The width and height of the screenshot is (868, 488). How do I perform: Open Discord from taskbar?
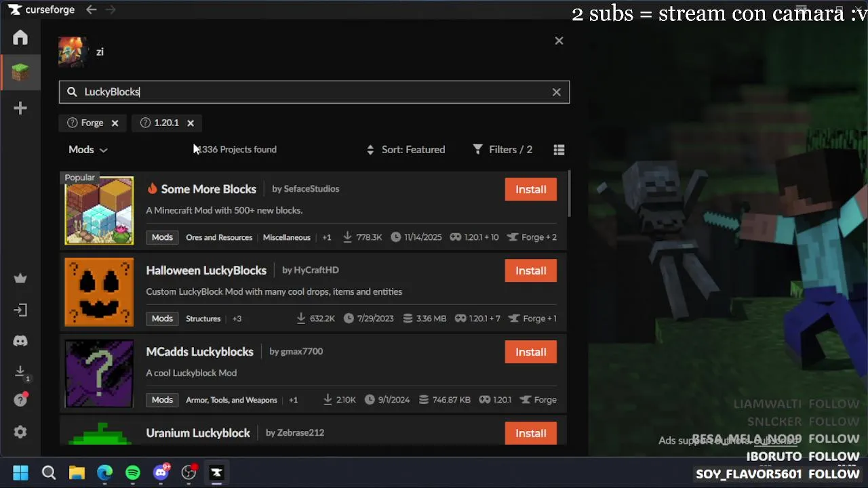click(161, 472)
